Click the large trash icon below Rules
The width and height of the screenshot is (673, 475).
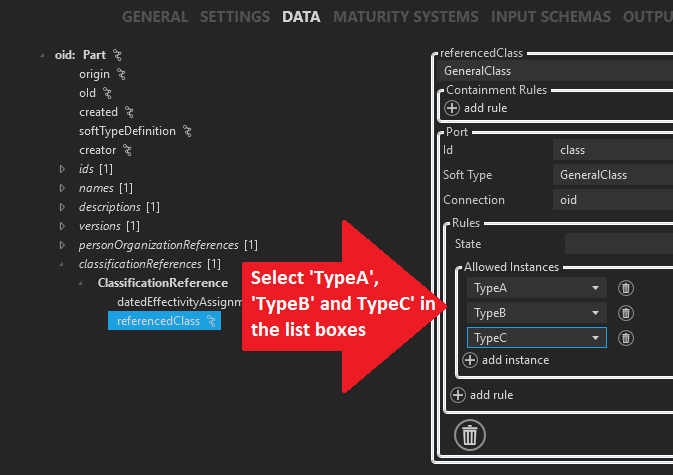pyautogui.click(x=470, y=435)
